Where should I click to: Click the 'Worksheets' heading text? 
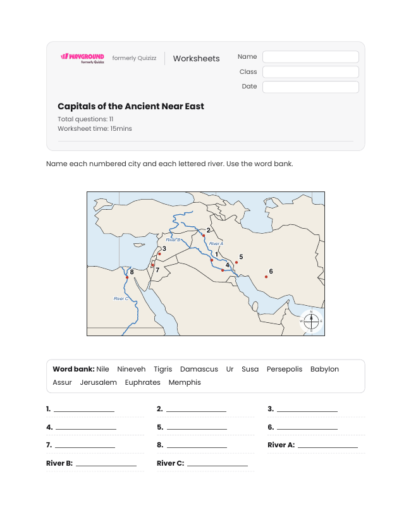click(x=196, y=58)
